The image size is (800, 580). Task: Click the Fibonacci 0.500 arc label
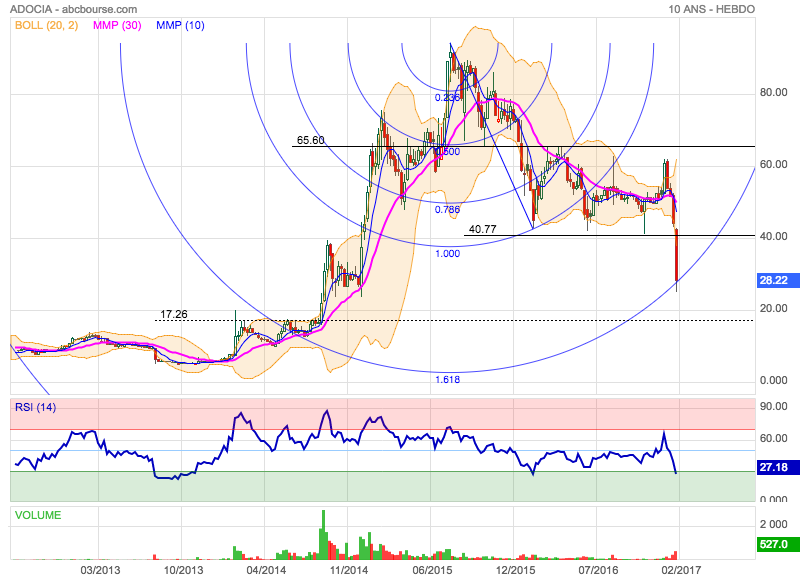point(448,152)
